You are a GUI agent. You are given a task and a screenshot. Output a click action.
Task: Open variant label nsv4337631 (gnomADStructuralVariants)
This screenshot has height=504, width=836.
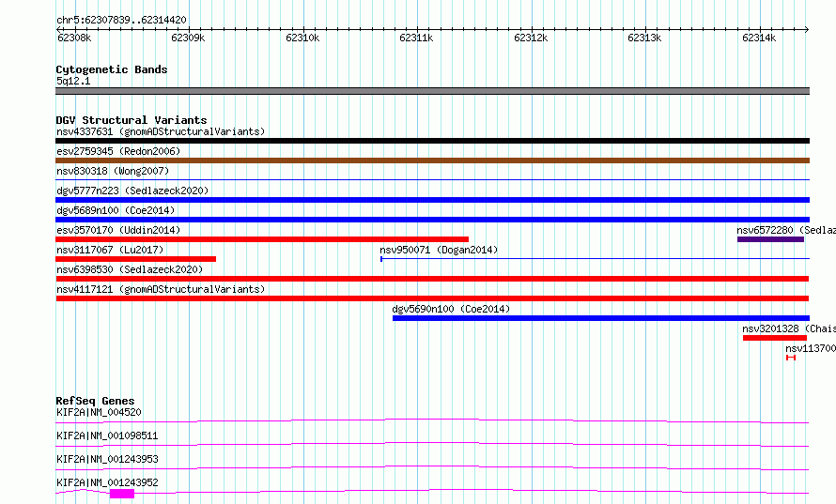pyautogui.click(x=161, y=131)
